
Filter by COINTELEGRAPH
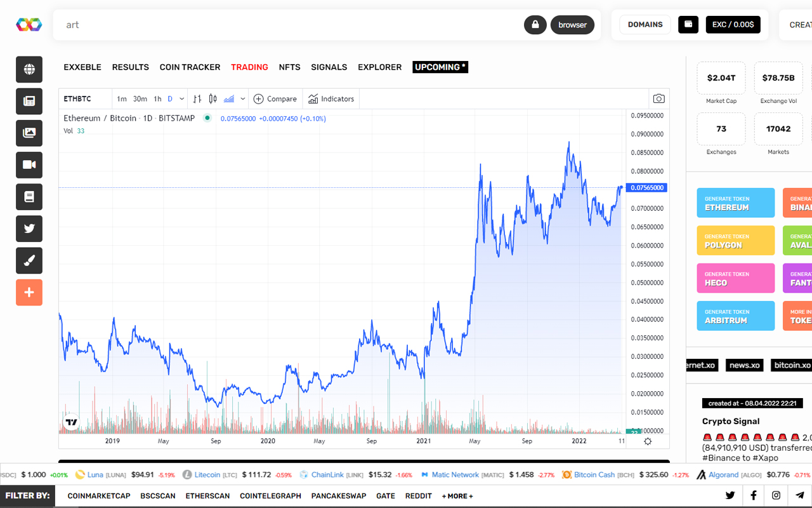pos(270,496)
